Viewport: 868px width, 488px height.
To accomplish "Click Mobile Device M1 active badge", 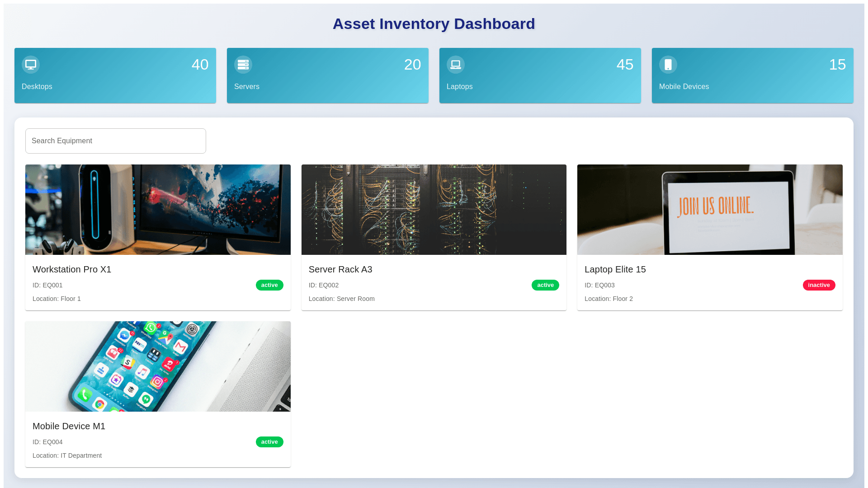I will click(x=269, y=442).
